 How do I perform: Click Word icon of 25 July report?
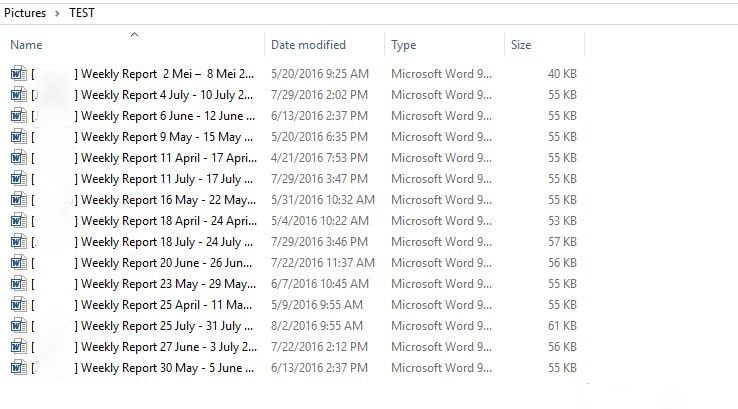point(18,326)
